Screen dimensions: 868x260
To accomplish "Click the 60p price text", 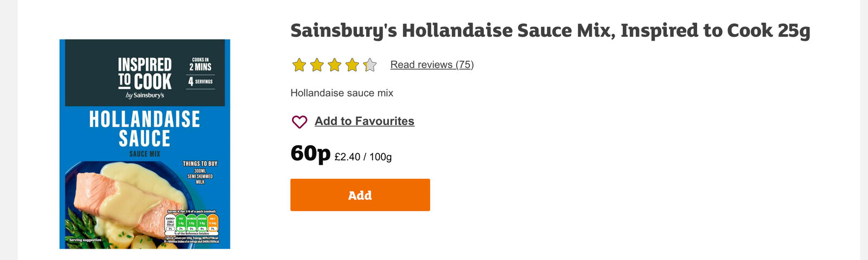I will coord(310,153).
